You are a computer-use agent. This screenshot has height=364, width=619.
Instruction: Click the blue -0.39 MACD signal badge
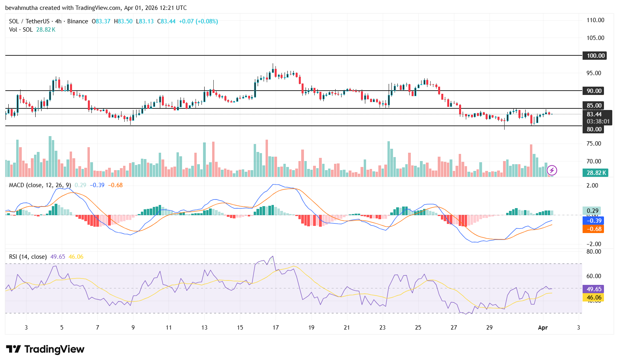[x=593, y=220]
